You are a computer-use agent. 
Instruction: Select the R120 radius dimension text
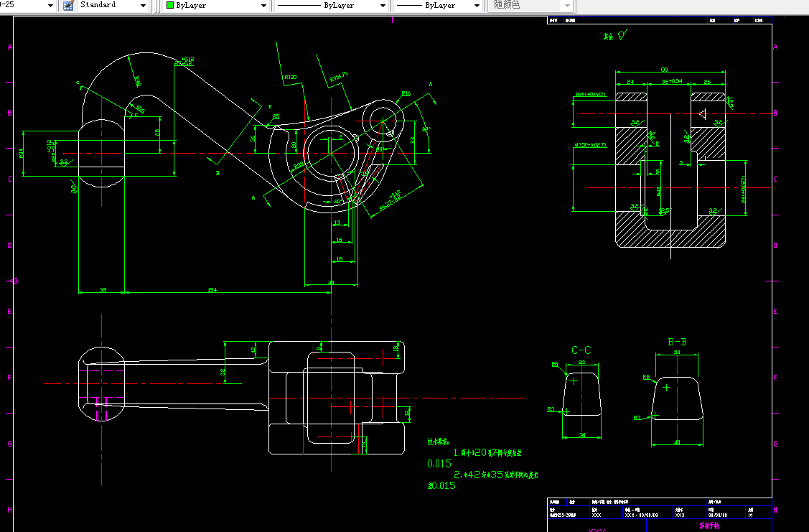[291, 78]
